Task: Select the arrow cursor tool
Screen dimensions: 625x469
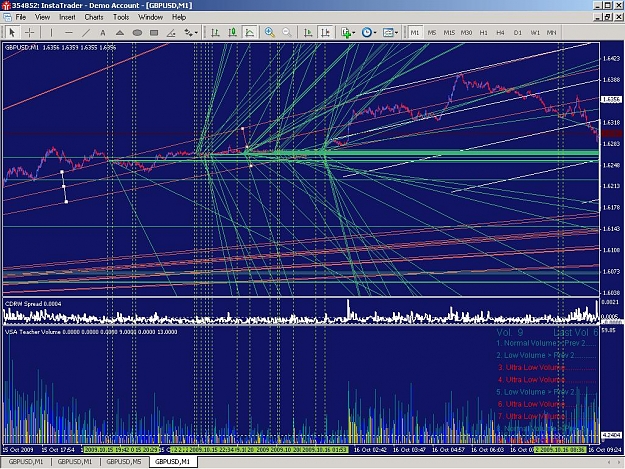Action: [x=12, y=33]
